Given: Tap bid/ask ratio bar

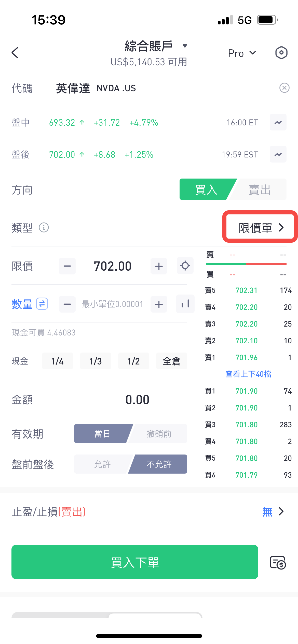Looking at the screenshot, I should click(x=246, y=264).
